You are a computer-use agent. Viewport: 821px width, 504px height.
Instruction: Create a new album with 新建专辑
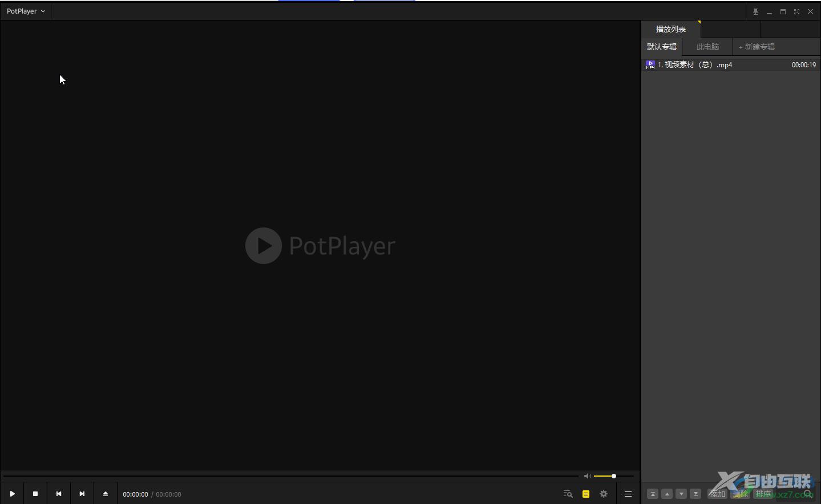click(x=757, y=47)
